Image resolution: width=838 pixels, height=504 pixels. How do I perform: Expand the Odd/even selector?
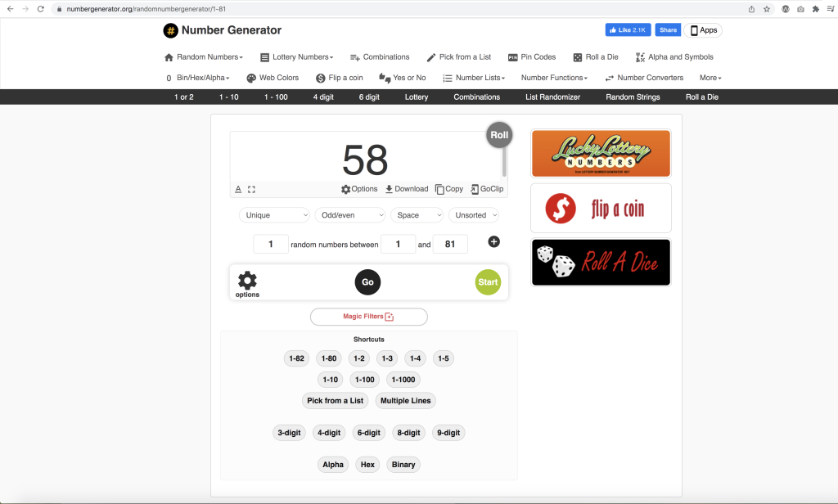point(350,215)
